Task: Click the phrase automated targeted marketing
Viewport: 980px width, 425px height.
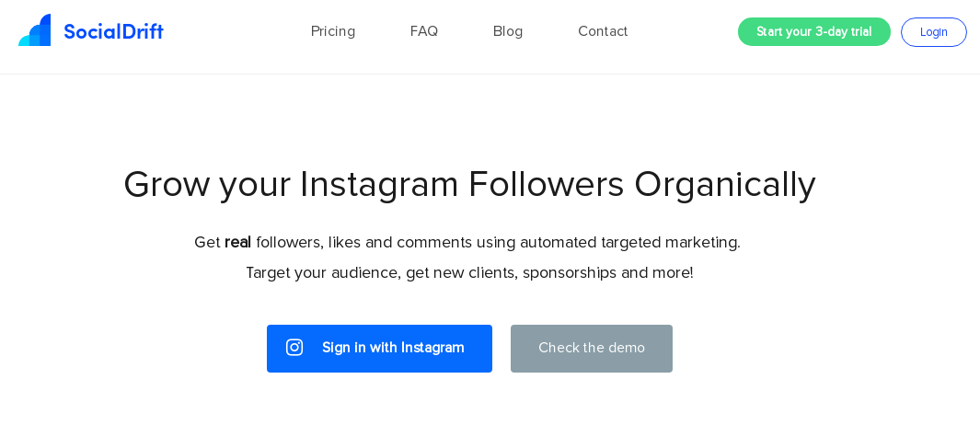Action: pyautogui.click(x=630, y=243)
